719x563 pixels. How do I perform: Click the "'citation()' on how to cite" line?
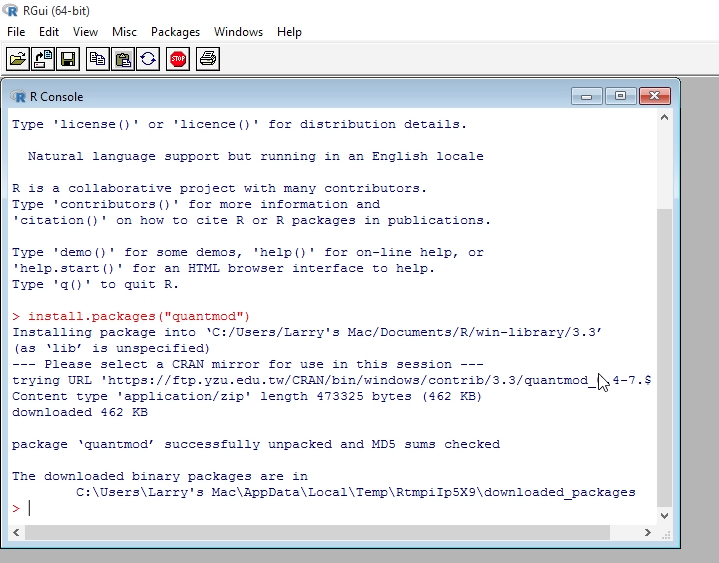251,221
